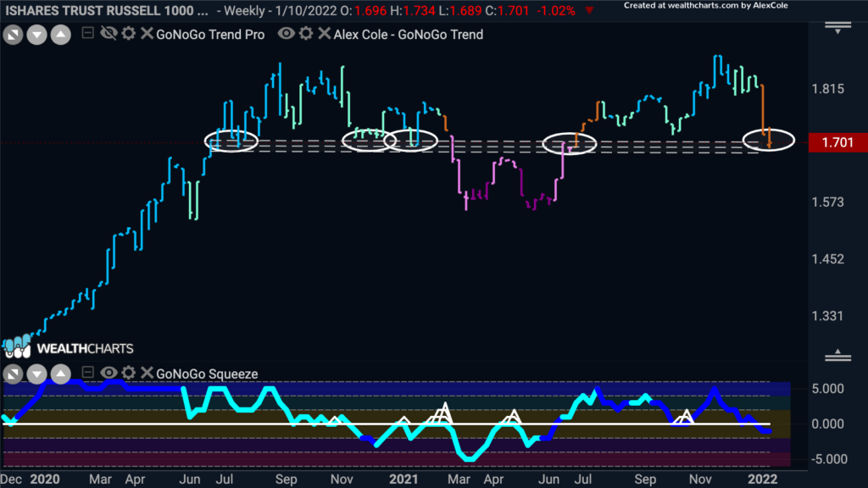Toggle visibility of the GoNoGo Squeeze indicator
The height and width of the screenshot is (488, 868).
pyautogui.click(x=108, y=373)
